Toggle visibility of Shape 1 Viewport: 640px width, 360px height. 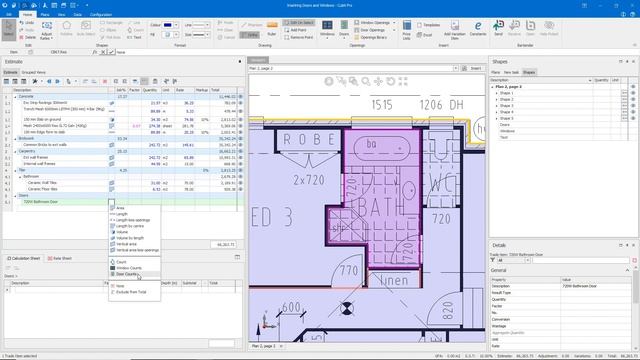pyautogui.click(x=633, y=93)
